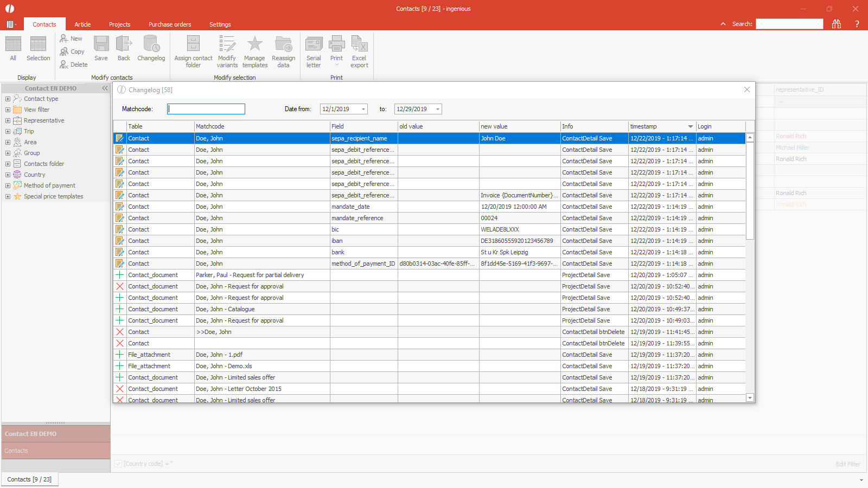Click New contact button

[x=72, y=38]
